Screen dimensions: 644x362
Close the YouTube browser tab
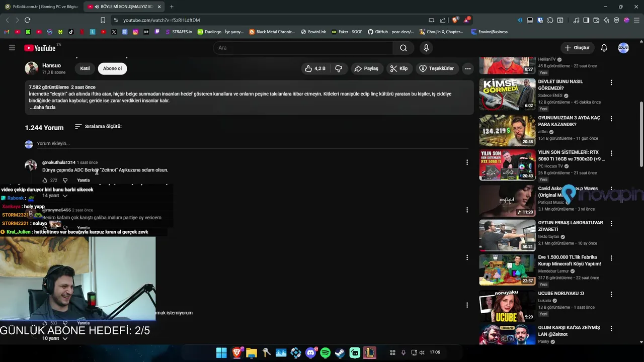(x=159, y=7)
